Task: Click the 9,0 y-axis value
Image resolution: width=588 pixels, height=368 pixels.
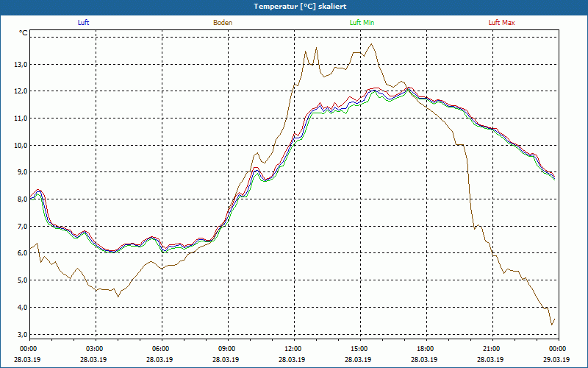Action: coord(23,172)
